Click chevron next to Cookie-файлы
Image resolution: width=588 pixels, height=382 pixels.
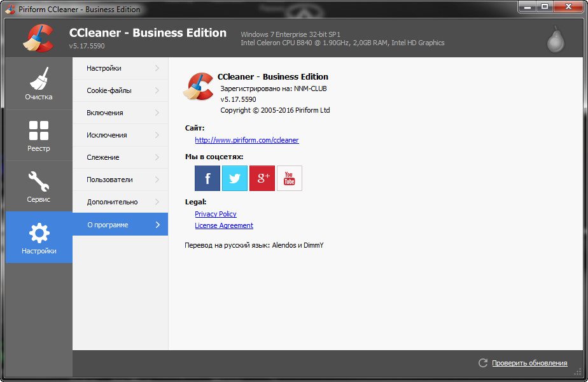coord(157,90)
